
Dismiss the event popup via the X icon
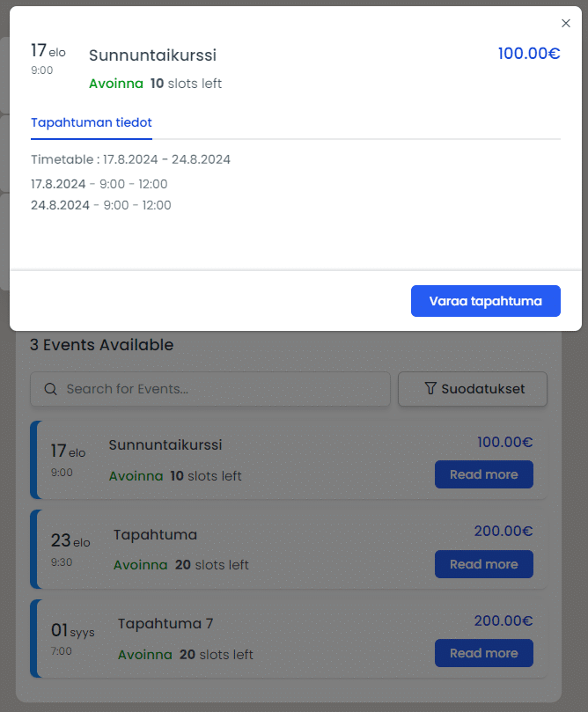click(x=566, y=23)
